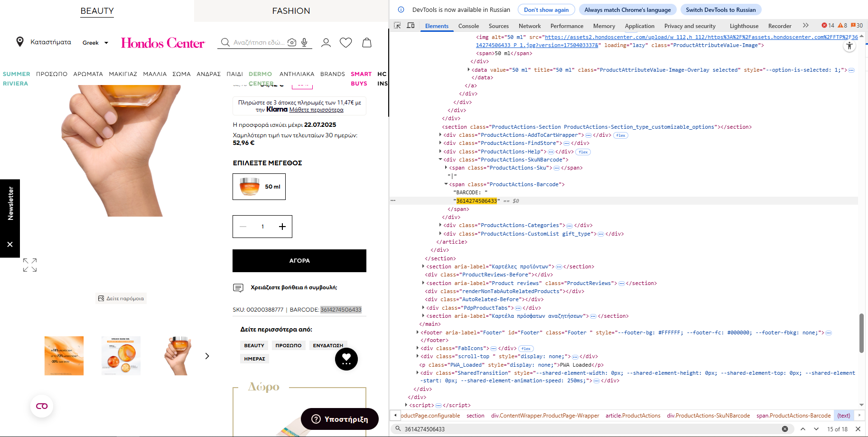
Task: Select the 50 ml size option
Action: click(259, 187)
